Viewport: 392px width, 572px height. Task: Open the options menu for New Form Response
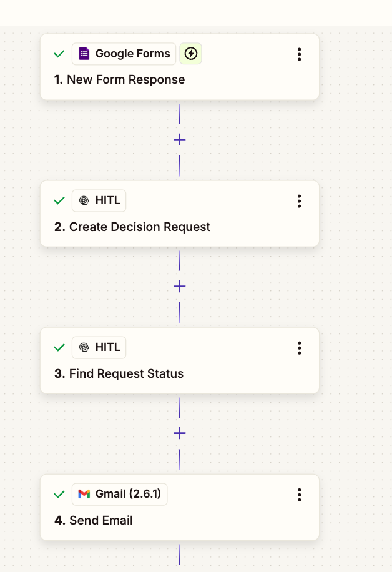[x=299, y=54]
